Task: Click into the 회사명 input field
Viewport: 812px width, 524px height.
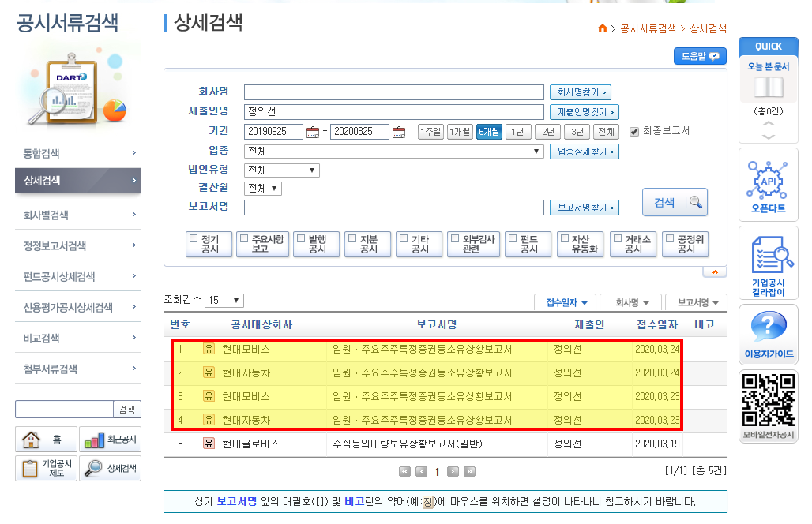Action: [x=394, y=92]
